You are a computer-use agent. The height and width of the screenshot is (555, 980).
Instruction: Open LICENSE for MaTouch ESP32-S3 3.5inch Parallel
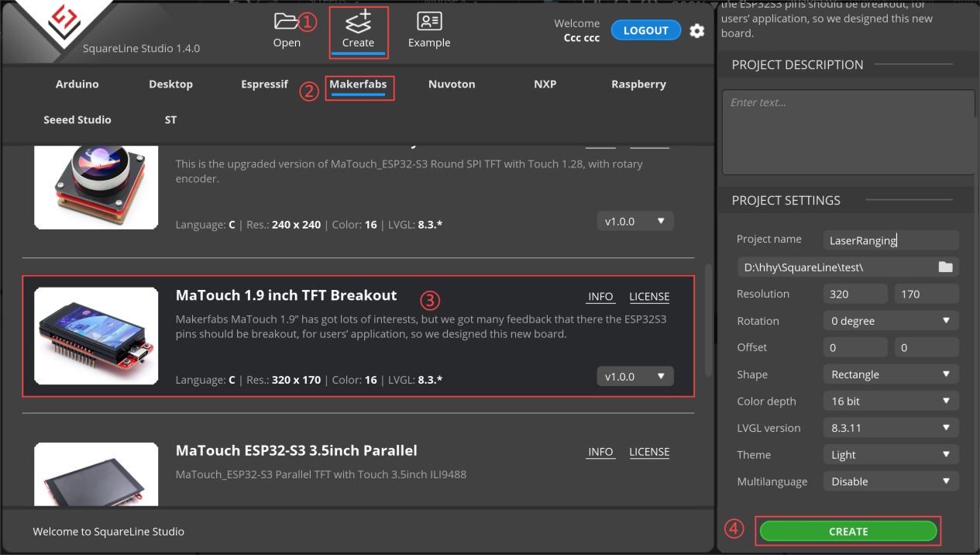click(649, 452)
